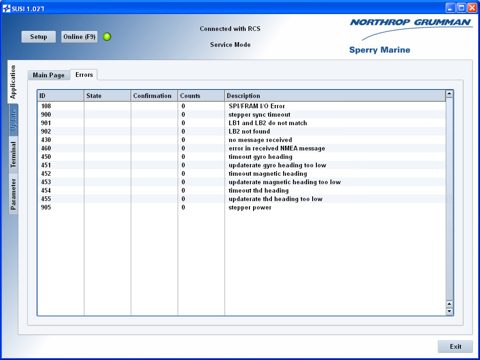This screenshot has height=360, width=480.
Task: Click error ID 905 cell
Action: coord(60,207)
